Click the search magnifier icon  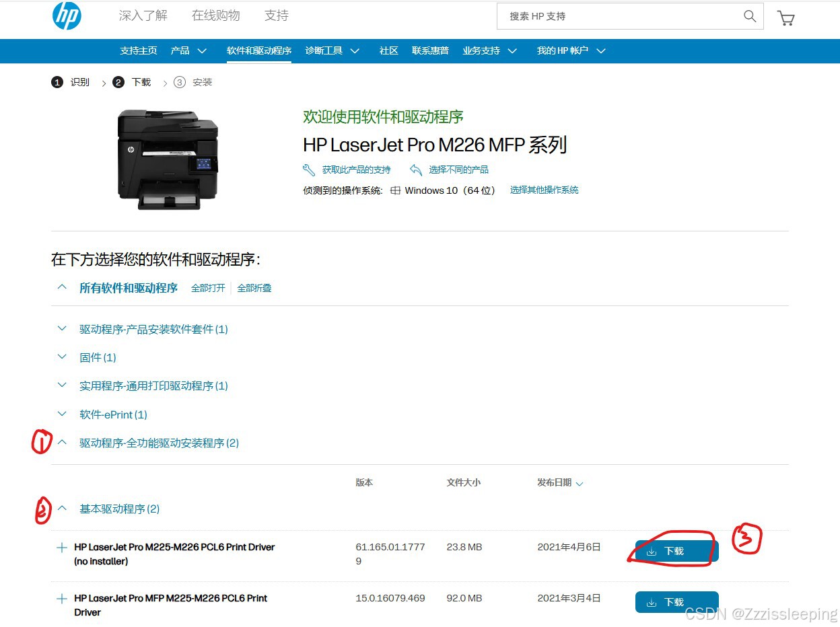click(750, 16)
